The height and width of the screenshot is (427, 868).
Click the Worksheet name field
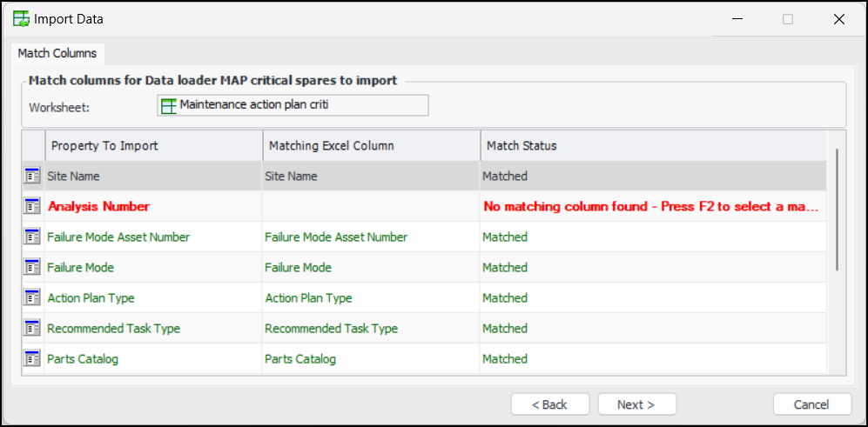coord(293,105)
